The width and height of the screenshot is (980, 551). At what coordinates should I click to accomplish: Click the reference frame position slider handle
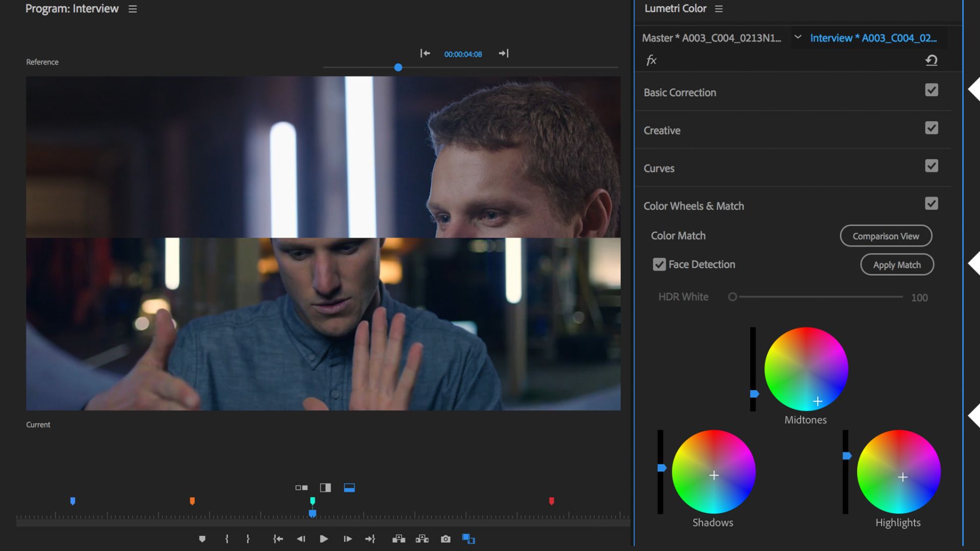tap(398, 67)
